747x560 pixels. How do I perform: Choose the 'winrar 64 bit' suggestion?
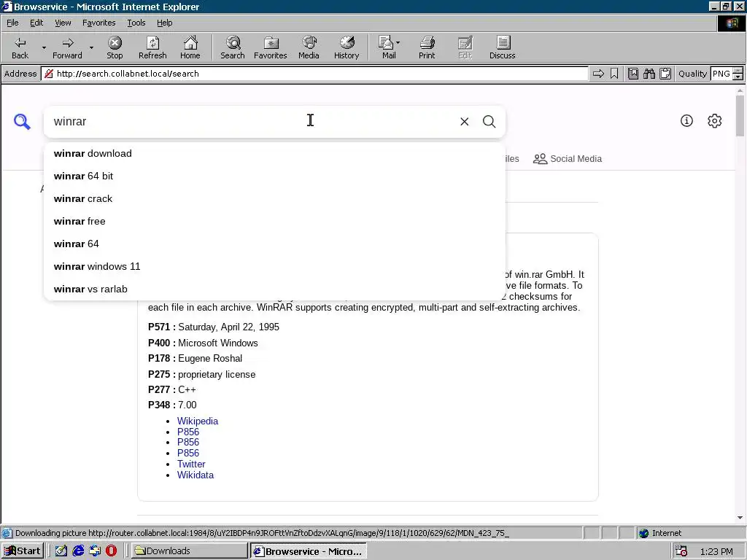pyautogui.click(x=274, y=176)
